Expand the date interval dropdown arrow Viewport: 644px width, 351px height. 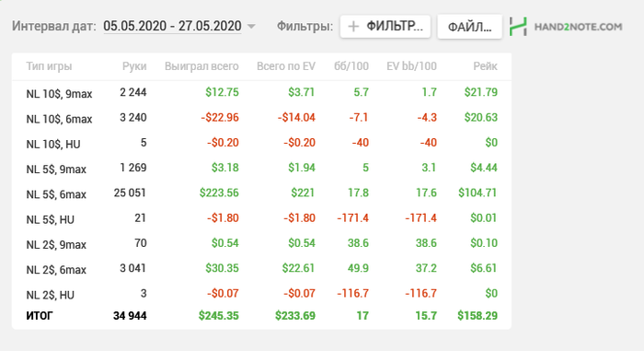(x=251, y=27)
